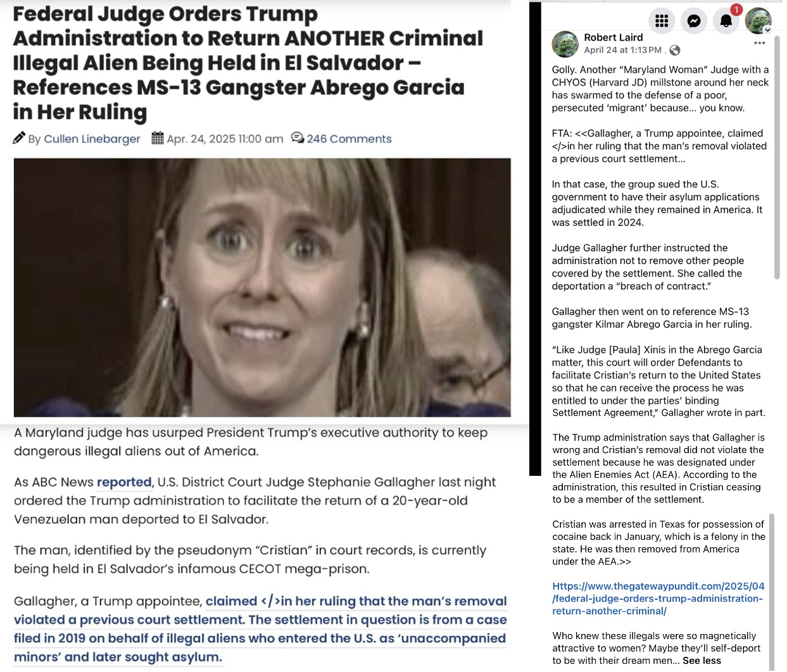Open the 246 Comments link
The width and height of the screenshot is (787, 672).
(x=349, y=139)
